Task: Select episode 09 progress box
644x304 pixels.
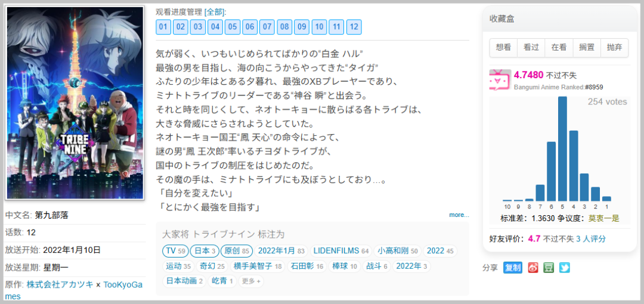Action: coord(302,27)
